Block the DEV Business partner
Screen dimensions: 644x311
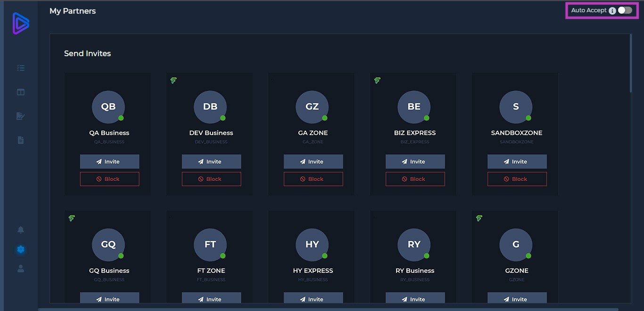coord(211,179)
